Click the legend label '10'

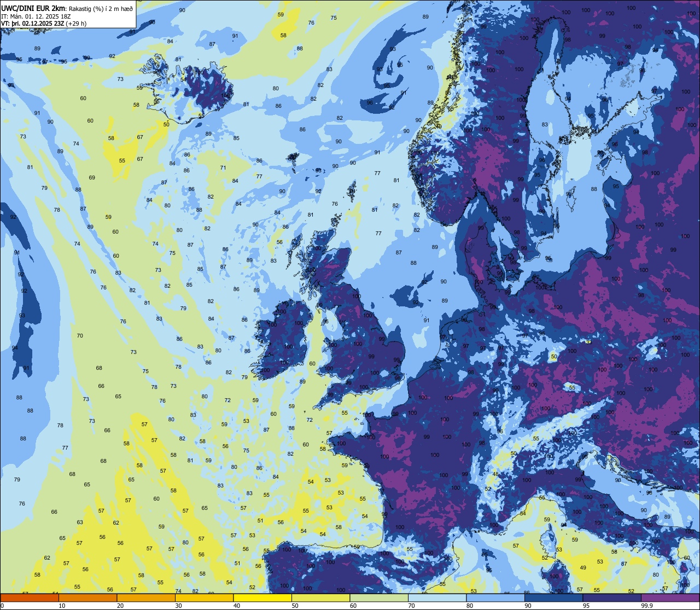point(62,606)
